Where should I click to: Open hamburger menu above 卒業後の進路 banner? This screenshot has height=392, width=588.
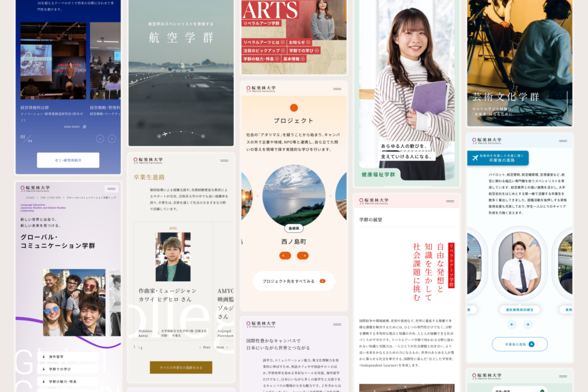click(563, 141)
